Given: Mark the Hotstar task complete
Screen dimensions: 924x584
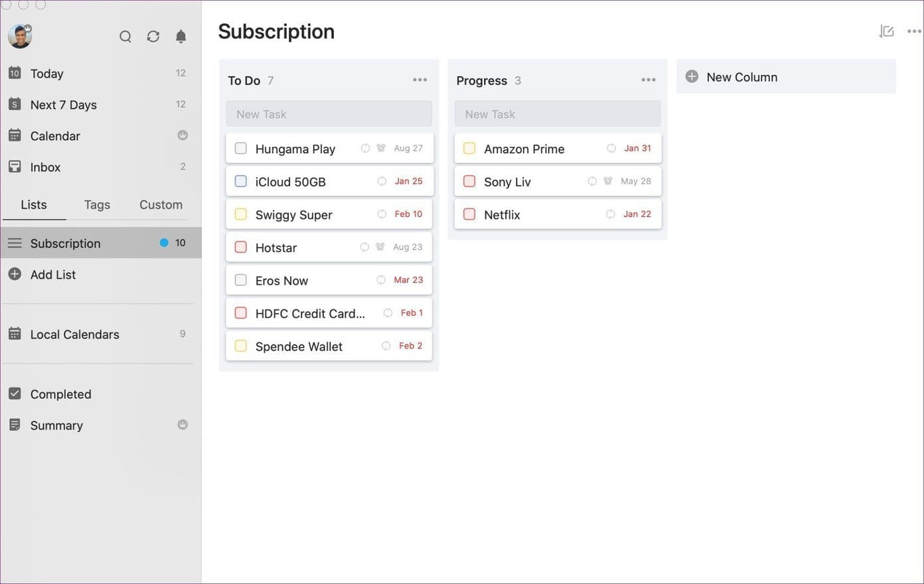Looking at the screenshot, I should point(241,247).
